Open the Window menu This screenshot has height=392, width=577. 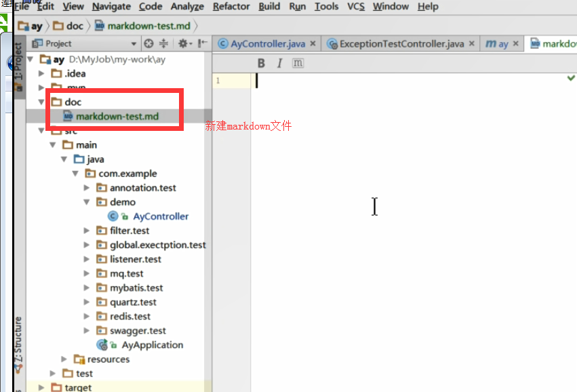(x=391, y=7)
